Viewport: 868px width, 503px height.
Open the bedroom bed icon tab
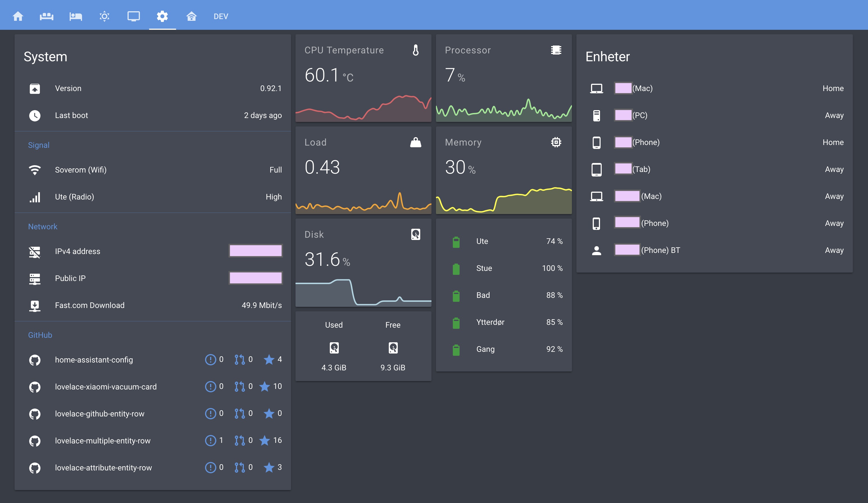coord(76,16)
